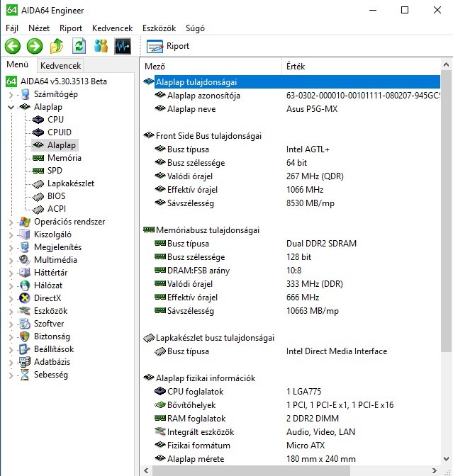
Task: Click the Szoftver software icon
Action: click(25, 324)
